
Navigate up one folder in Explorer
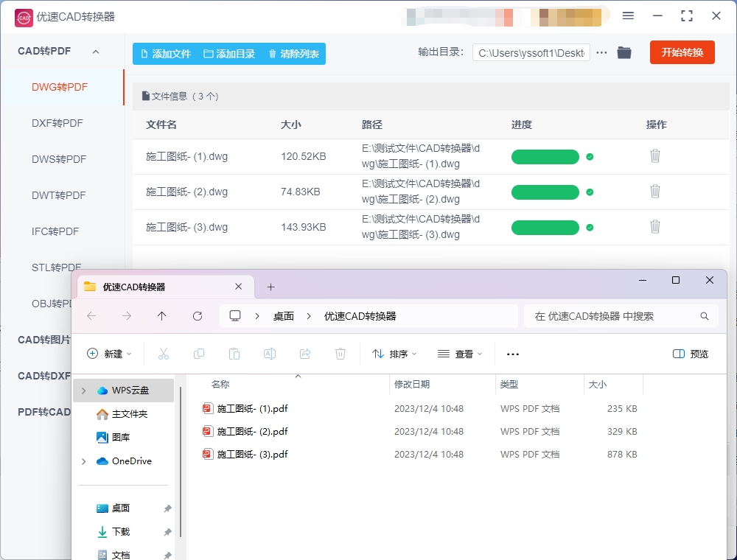[161, 316]
